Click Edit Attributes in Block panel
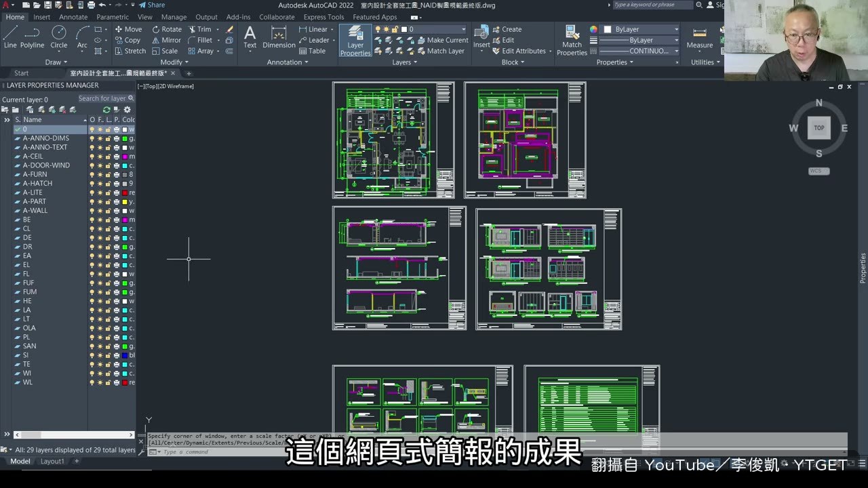868x488 pixels. click(x=519, y=51)
